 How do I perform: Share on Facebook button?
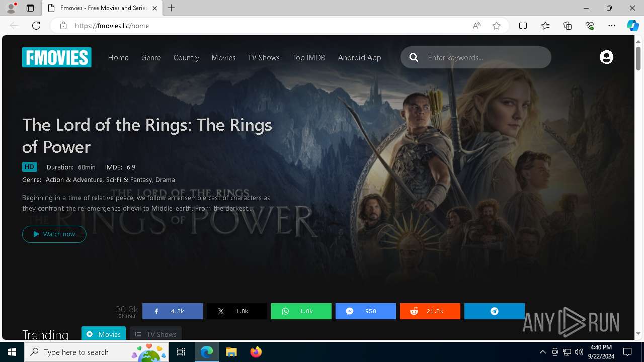pos(173,311)
